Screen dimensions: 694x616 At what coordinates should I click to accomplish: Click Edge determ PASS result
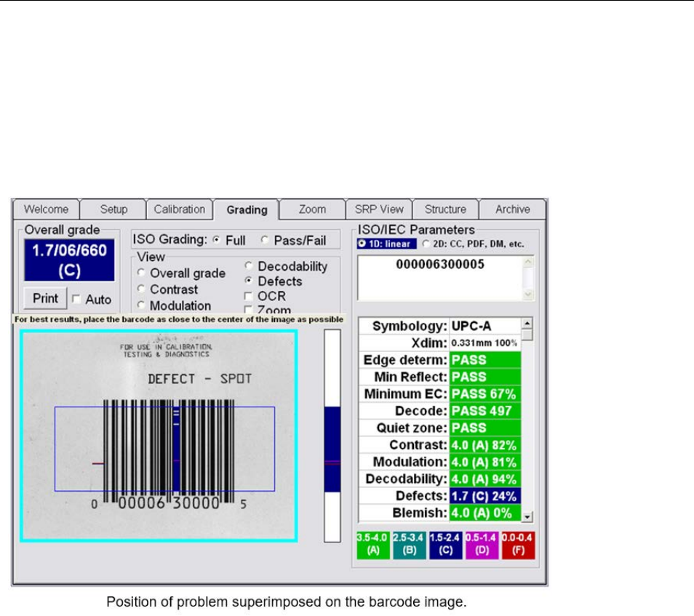pyautogui.click(x=485, y=360)
